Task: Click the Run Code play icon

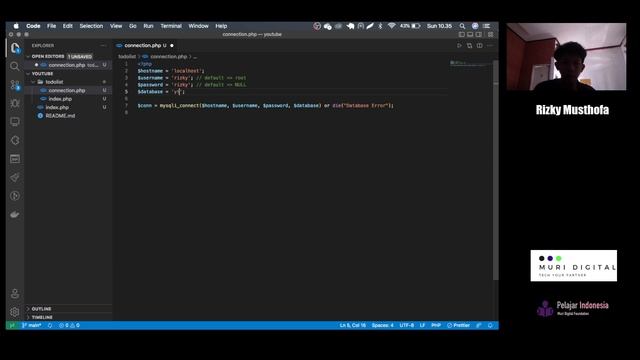Action: click(459, 46)
